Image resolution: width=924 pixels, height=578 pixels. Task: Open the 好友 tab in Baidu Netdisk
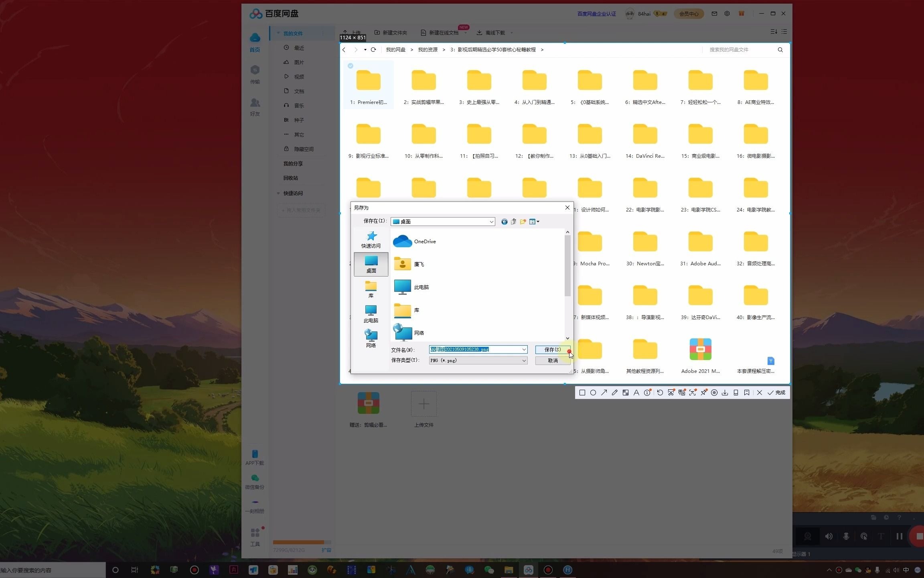point(255,107)
